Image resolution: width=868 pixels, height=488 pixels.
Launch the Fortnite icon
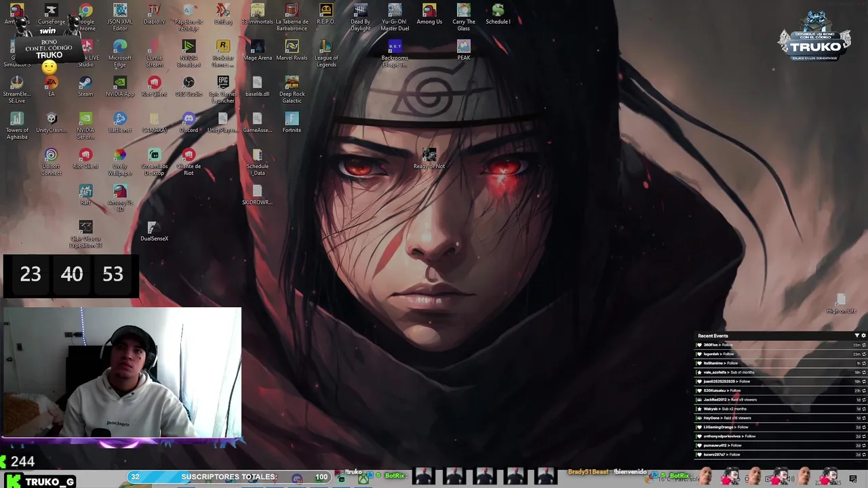pyautogui.click(x=292, y=122)
